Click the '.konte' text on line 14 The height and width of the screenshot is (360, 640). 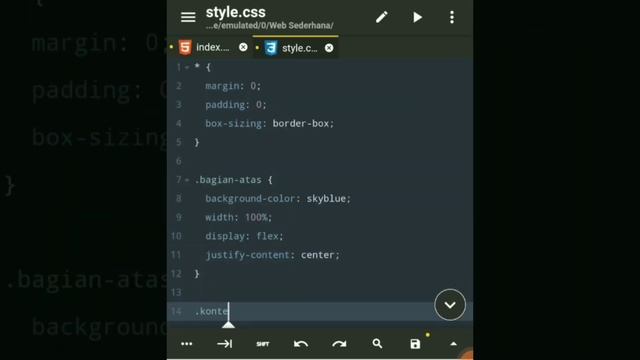[211, 311]
